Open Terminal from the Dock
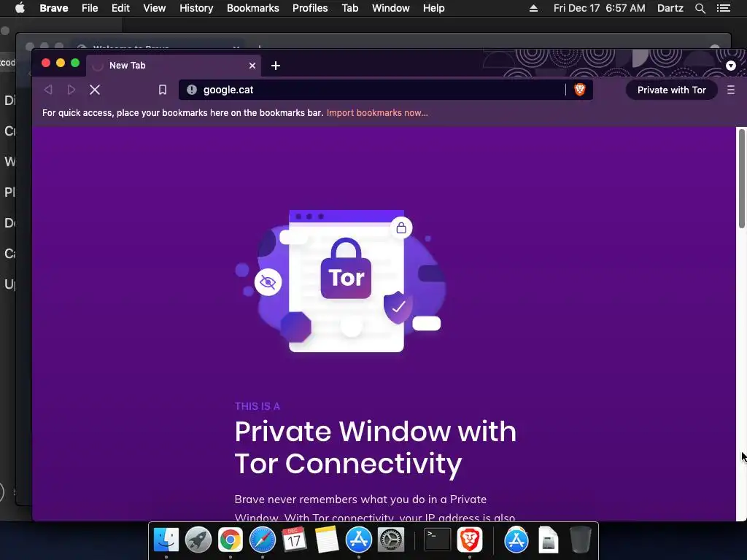This screenshot has width=747, height=560. 438,540
